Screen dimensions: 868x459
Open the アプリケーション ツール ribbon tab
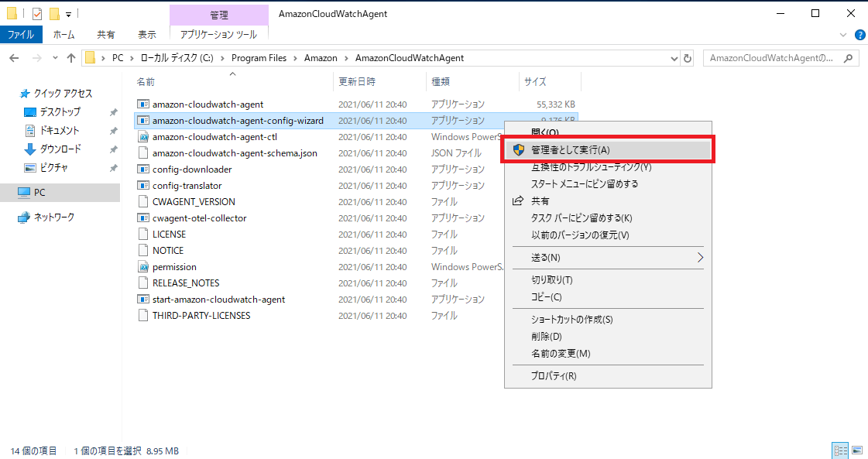coord(218,34)
